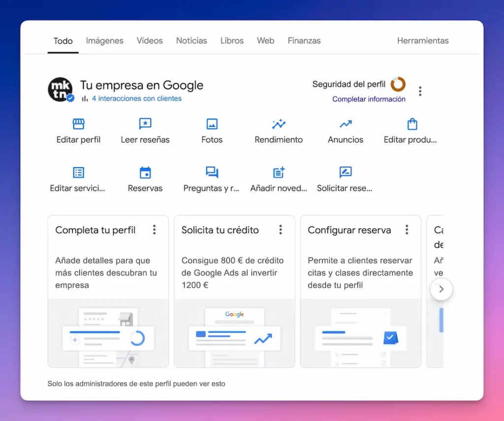Select the Leer reseñas icon
The image size is (504, 421).
click(x=145, y=129)
